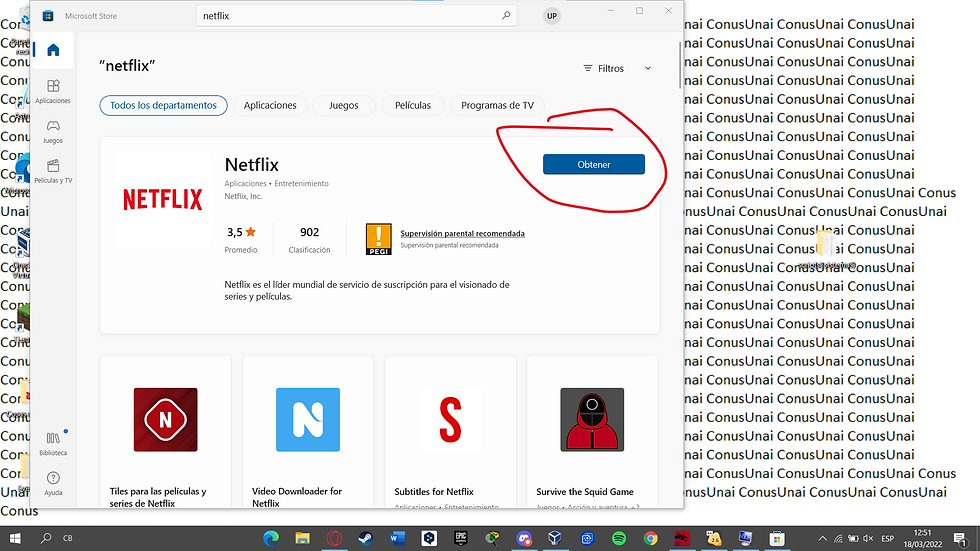Screen dimensions: 980x551
Task: Open Google Chrome from taskbar
Action: (x=651, y=539)
